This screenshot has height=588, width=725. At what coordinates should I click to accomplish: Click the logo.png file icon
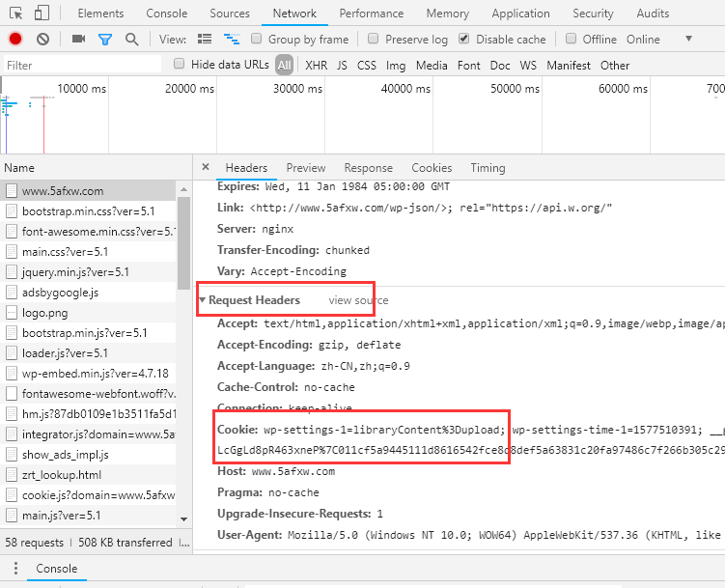tap(12, 313)
